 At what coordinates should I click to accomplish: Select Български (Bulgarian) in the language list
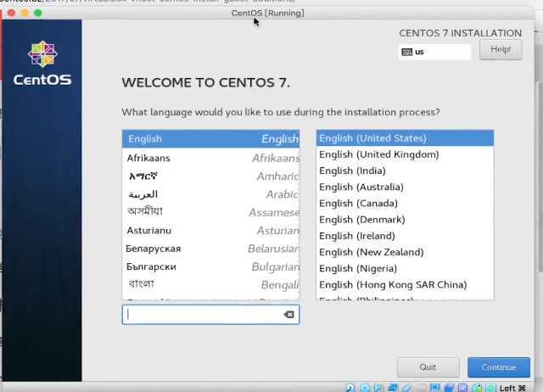210,266
